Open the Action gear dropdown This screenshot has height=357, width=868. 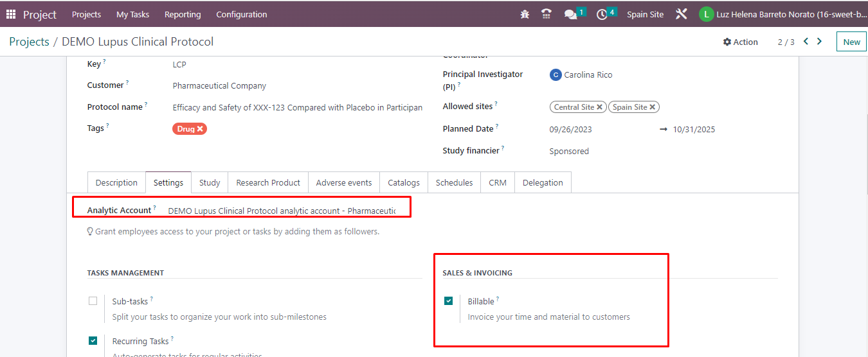click(x=741, y=42)
